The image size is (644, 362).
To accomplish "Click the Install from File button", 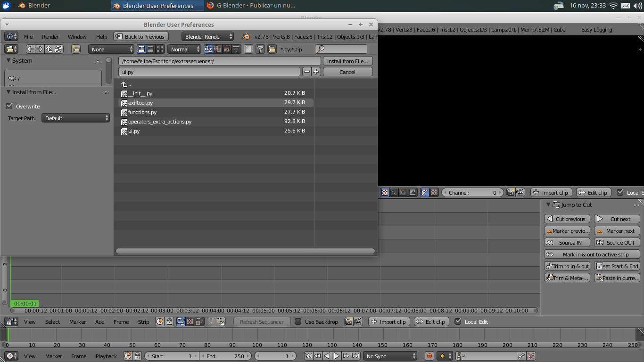I will coord(347,61).
